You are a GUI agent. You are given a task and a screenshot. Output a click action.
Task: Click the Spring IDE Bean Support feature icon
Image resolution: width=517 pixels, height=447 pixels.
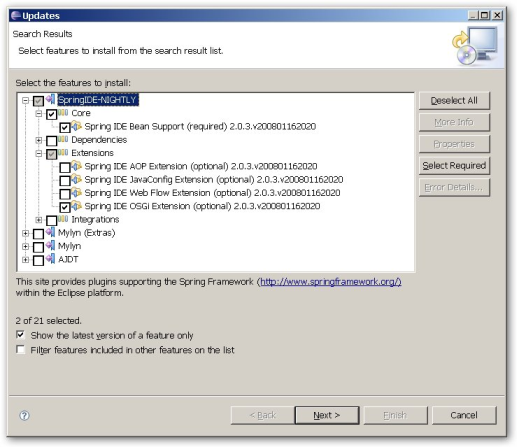point(77,126)
